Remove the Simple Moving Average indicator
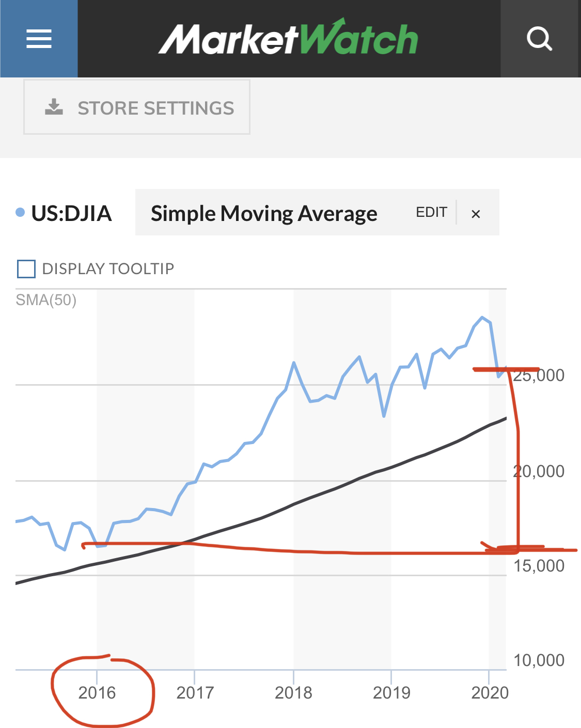Image resolution: width=581 pixels, height=728 pixels. pyautogui.click(x=476, y=214)
